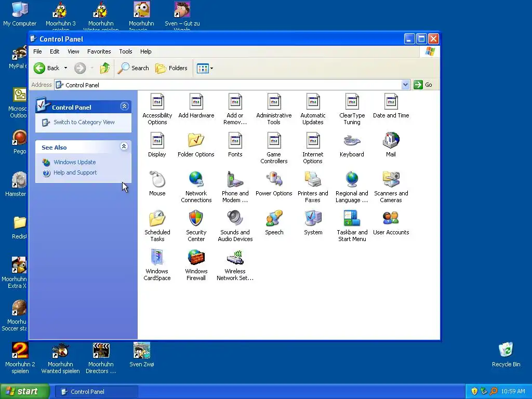Open the Tools menu

point(126,51)
